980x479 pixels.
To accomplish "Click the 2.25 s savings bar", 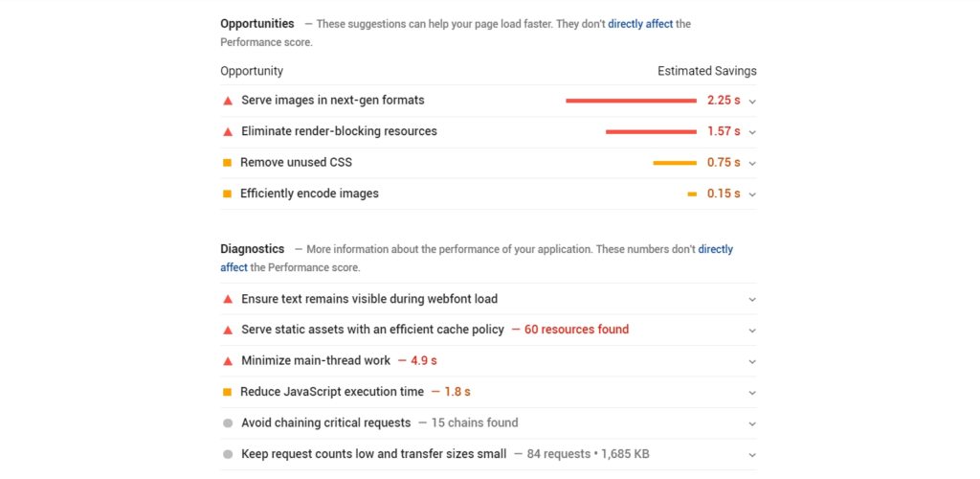I will [x=631, y=101].
